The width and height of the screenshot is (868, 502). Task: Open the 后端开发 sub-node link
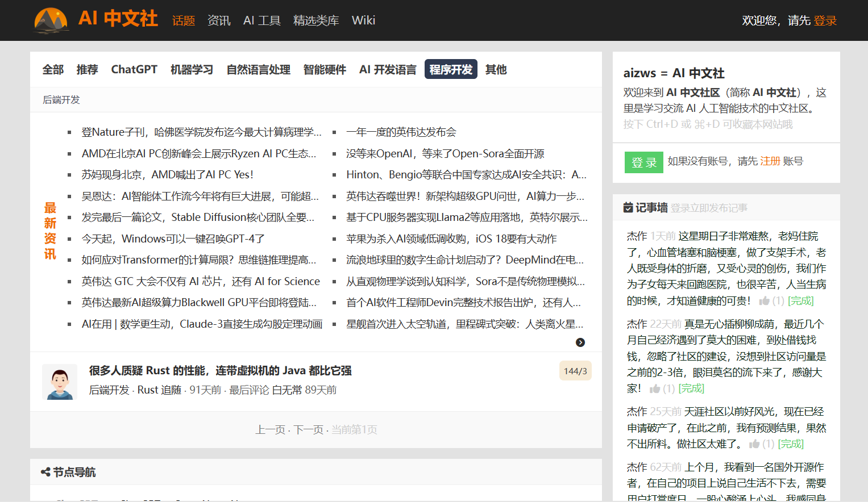point(61,100)
